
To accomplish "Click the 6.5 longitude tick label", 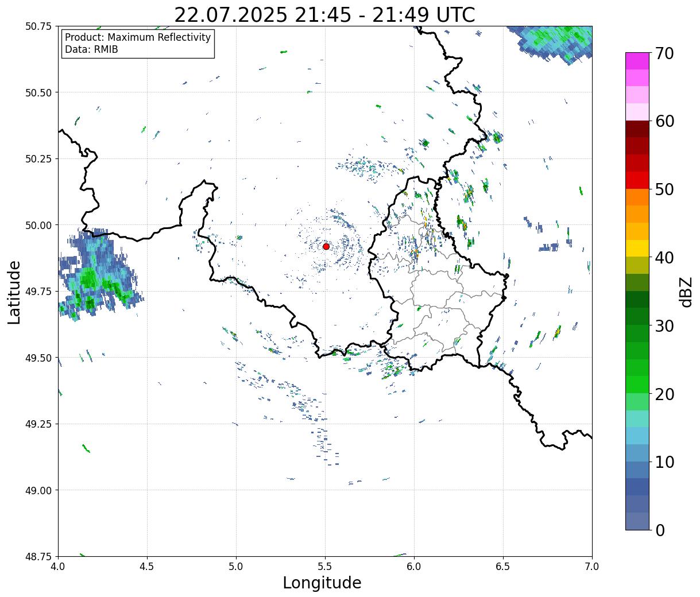I will [503, 567].
